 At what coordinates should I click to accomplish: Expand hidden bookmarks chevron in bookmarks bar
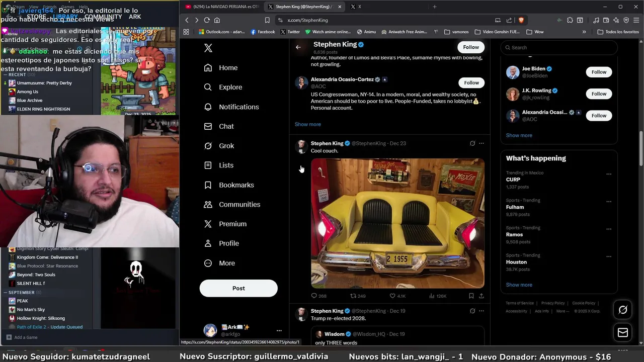point(584,32)
